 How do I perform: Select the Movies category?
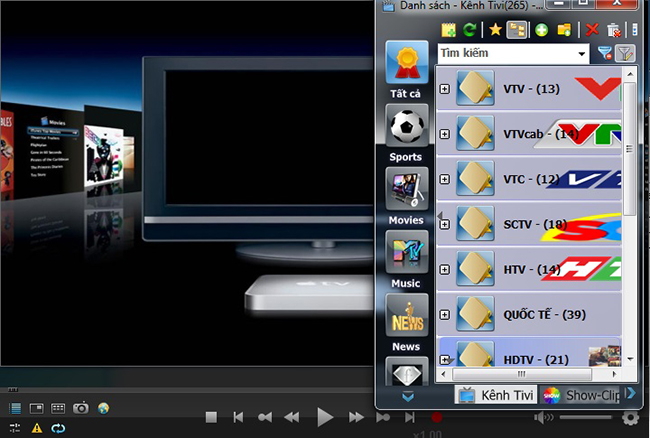pos(407,196)
